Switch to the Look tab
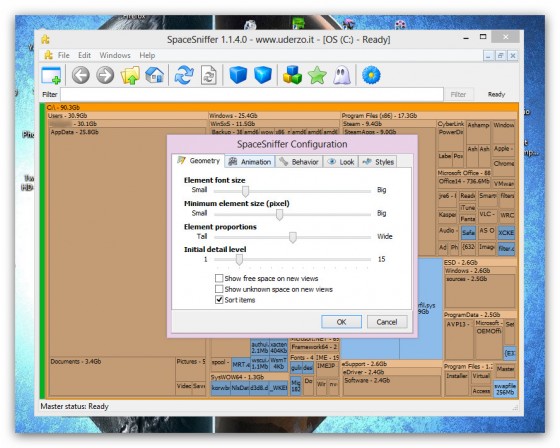This screenshot has width=560, height=448. tap(341, 162)
